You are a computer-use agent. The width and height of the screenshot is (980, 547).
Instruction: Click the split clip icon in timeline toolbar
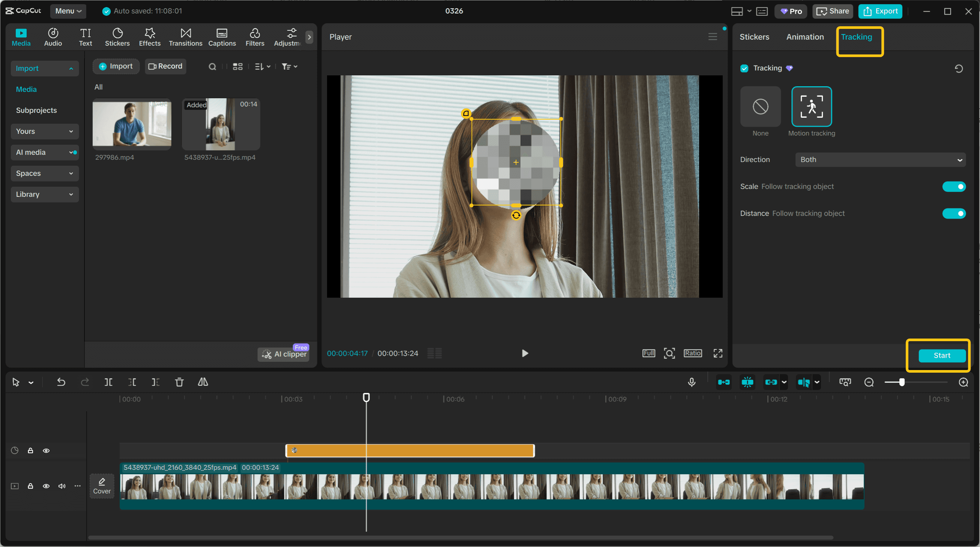[x=108, y=382]
